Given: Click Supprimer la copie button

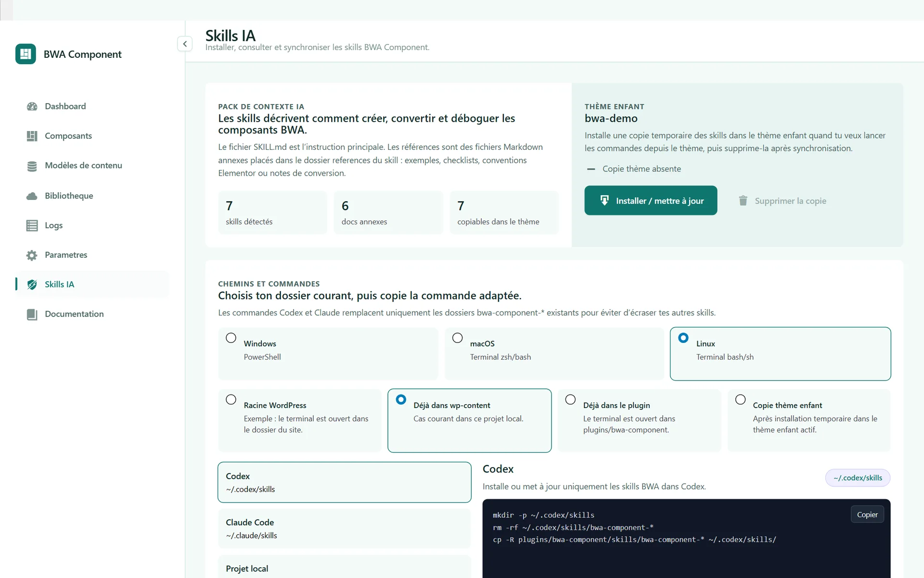Looking at the screenshot, I should coord(783,200).
